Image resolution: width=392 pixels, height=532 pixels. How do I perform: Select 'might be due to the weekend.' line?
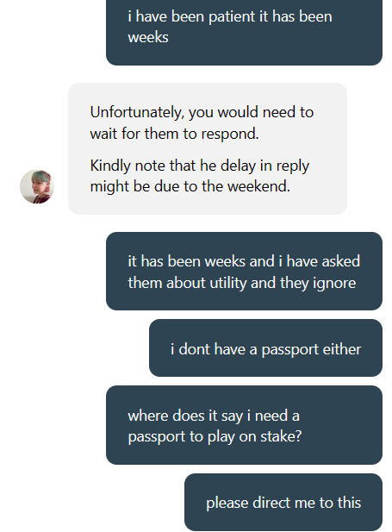coord(190,186)
